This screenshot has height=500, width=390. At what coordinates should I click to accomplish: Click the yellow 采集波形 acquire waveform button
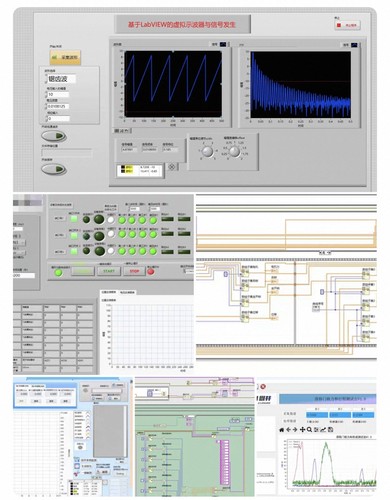click(65, 57)
